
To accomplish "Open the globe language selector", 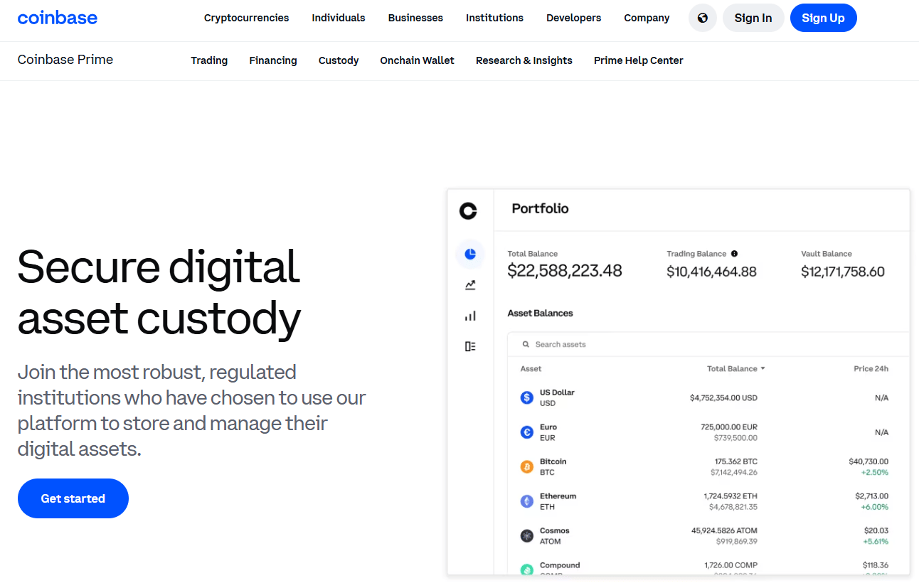I will (703, 18).
